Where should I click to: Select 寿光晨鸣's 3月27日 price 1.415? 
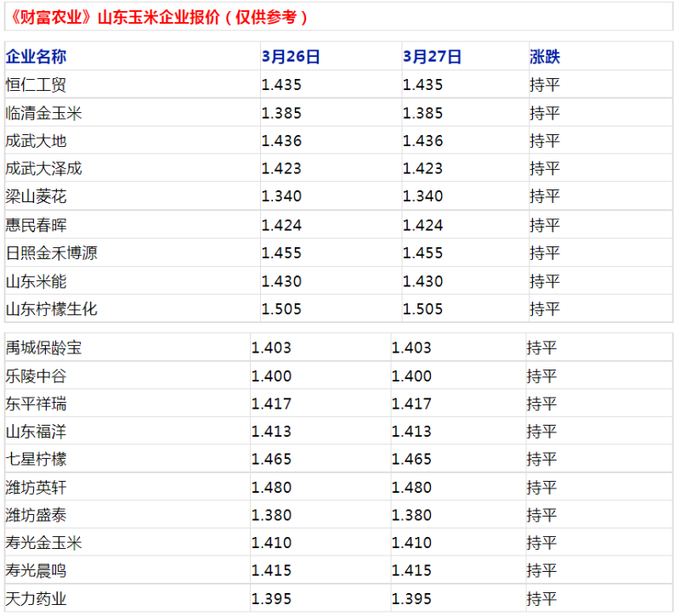click(x=411, y=570)
